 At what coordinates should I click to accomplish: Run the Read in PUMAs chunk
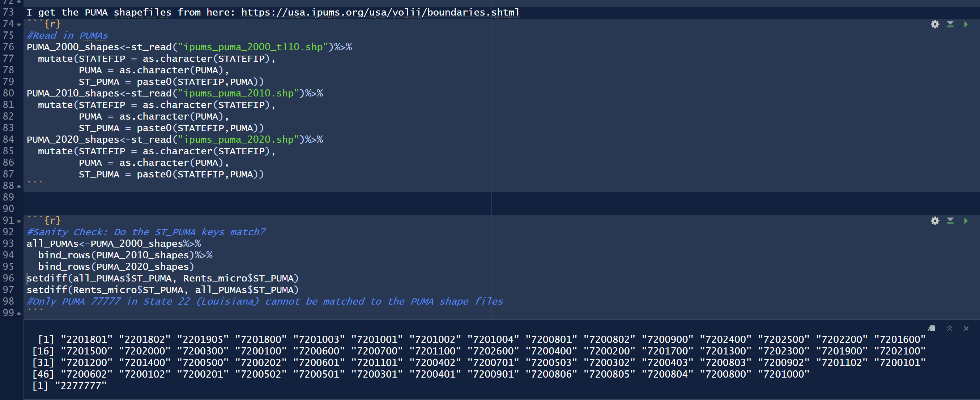tap(966, 24)
